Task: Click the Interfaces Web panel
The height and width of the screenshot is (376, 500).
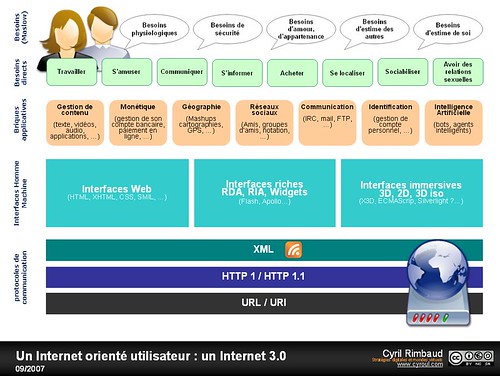Action: (x=117, y=193)
